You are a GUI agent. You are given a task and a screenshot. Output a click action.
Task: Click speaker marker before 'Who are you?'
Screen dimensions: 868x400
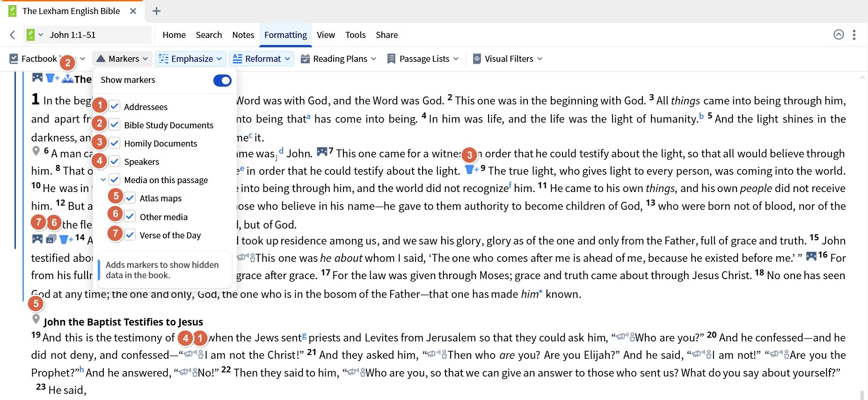click(x=625, y=337)
